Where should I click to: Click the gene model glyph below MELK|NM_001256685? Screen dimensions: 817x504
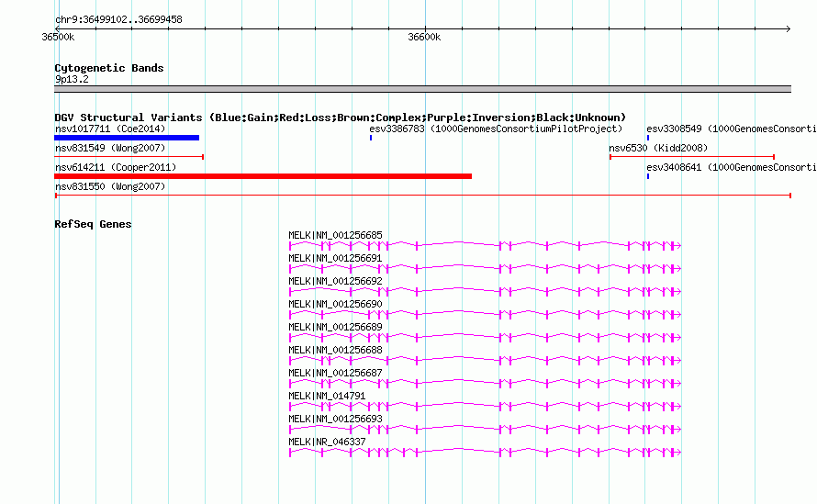[485, 245]
